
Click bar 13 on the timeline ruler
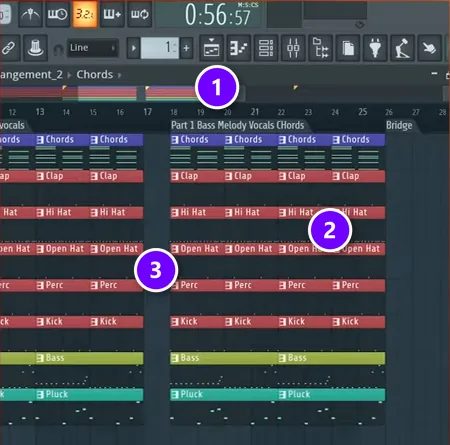(40, 112)
